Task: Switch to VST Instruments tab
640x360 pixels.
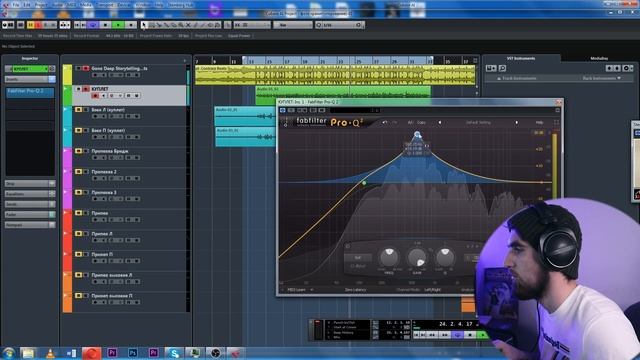Action: point(521,58)
